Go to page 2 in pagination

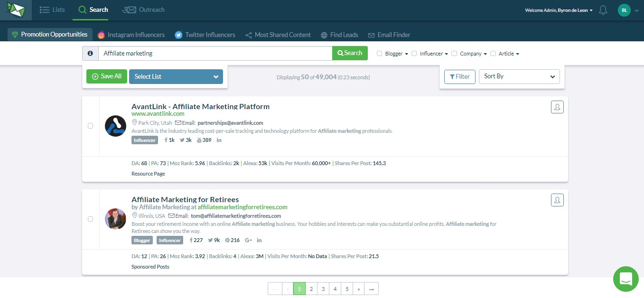pos(311,289)
